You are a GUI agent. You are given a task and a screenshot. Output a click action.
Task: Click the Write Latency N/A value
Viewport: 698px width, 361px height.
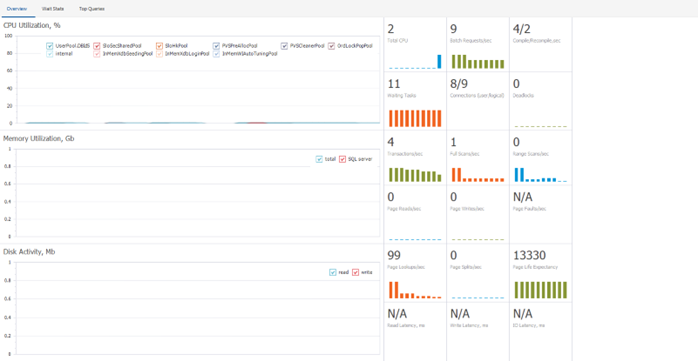coord(460,314)
